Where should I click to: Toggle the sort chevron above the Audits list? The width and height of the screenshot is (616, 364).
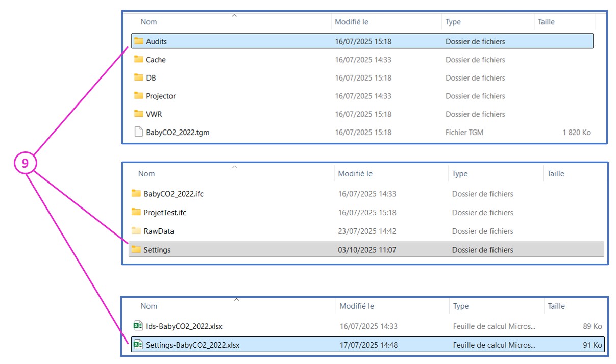pyautogui.click(x=234, y=15)
